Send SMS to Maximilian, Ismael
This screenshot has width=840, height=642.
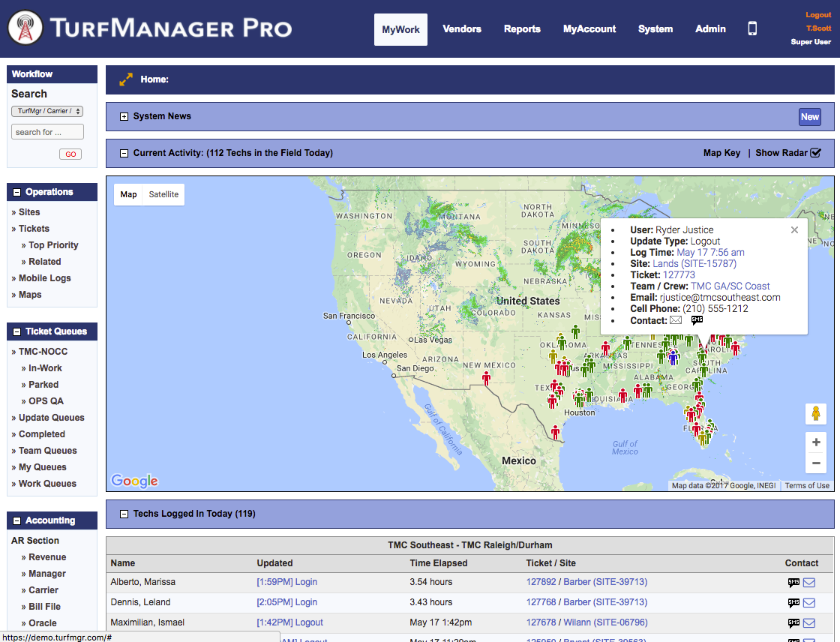pyautogui.click(x=793, y=622)
